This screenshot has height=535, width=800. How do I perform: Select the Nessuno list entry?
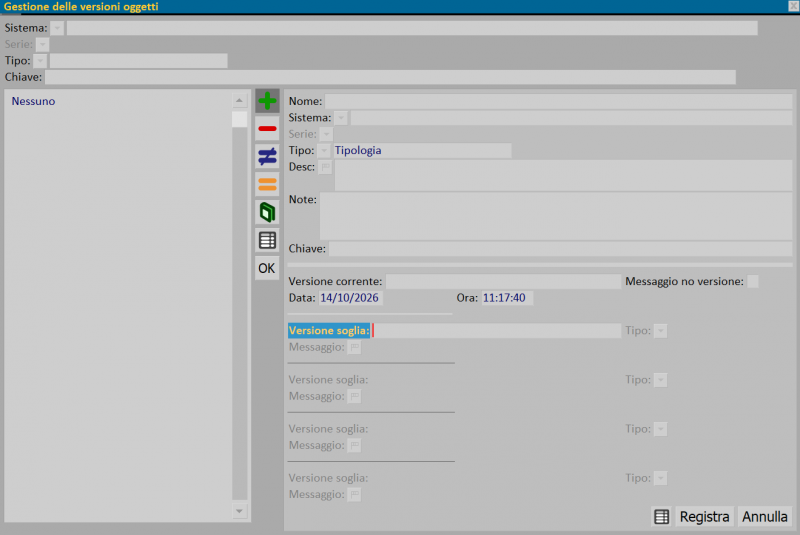(x=33, y=101)
